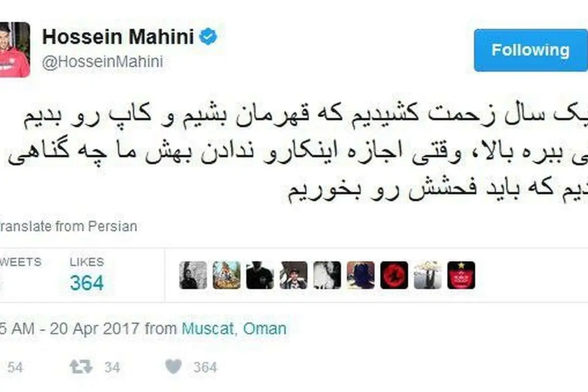Open the @HosseinMahini handle link
This screenshot has width=588, height=392.
pyautogui.click(x=103, y=63)
